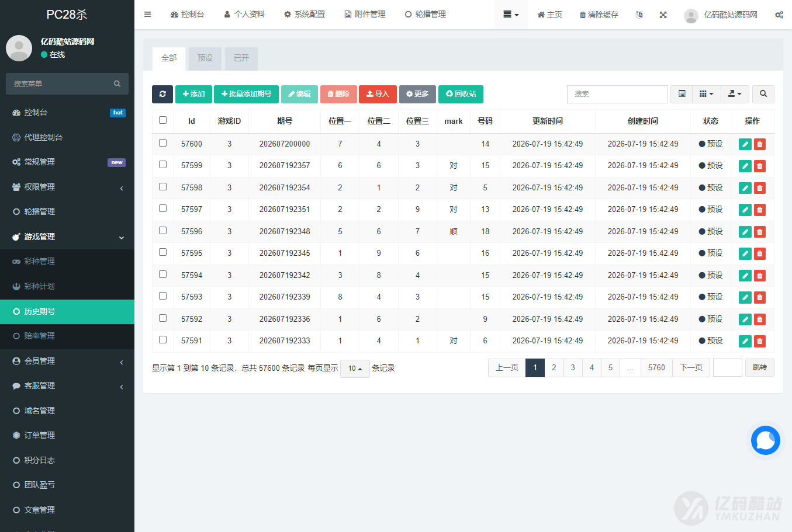Open the floating chat bubble icon
Image resolution: width=792 pixels, height=532 pixels.
(x=766, y=440)
